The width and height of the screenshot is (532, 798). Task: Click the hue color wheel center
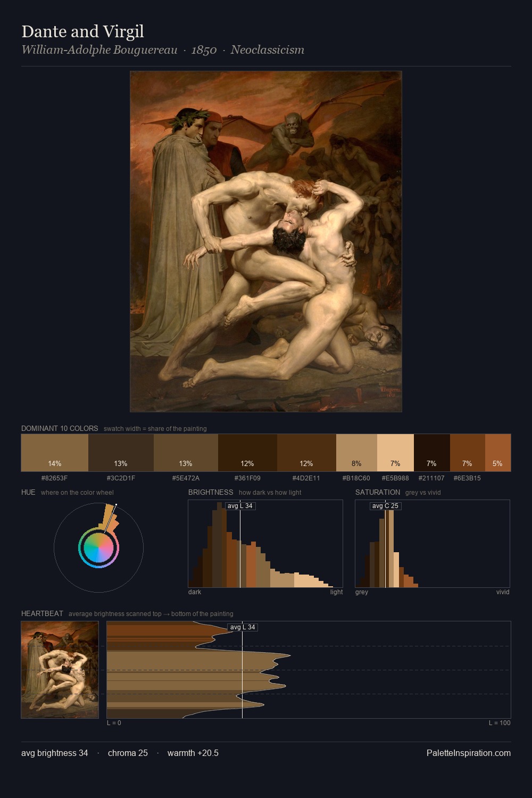[98, 547]
